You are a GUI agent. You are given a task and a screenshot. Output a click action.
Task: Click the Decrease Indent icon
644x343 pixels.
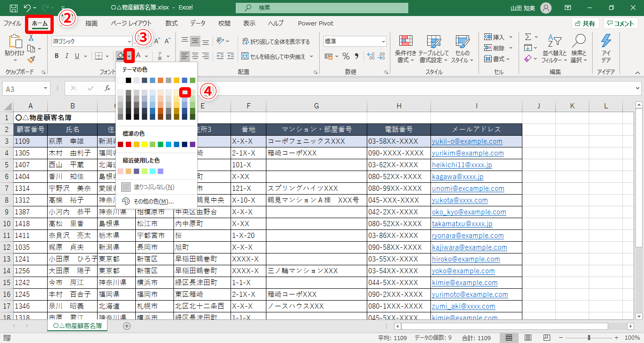[x=221, y=56]
